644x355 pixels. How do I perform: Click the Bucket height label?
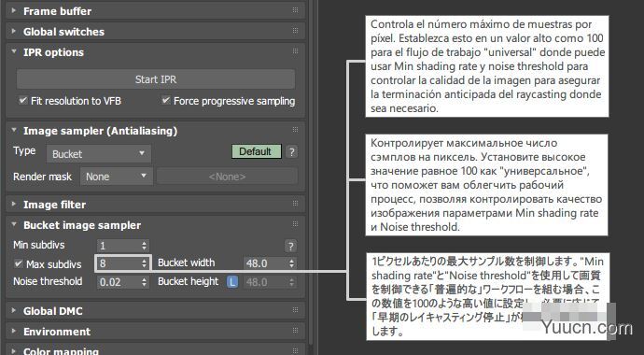[x=189, y=281]
